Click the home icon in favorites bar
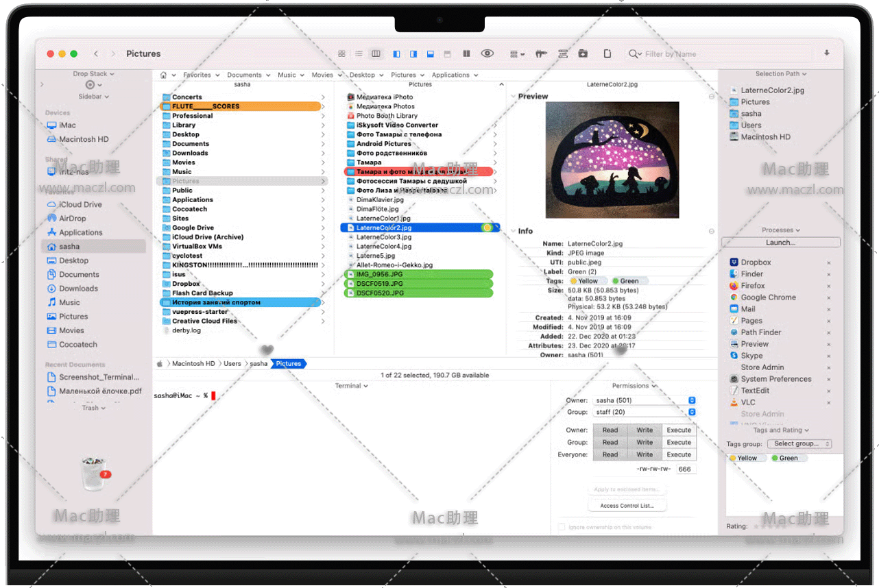The height and width of the screenshot is (588, 879). tap(163, 75)
